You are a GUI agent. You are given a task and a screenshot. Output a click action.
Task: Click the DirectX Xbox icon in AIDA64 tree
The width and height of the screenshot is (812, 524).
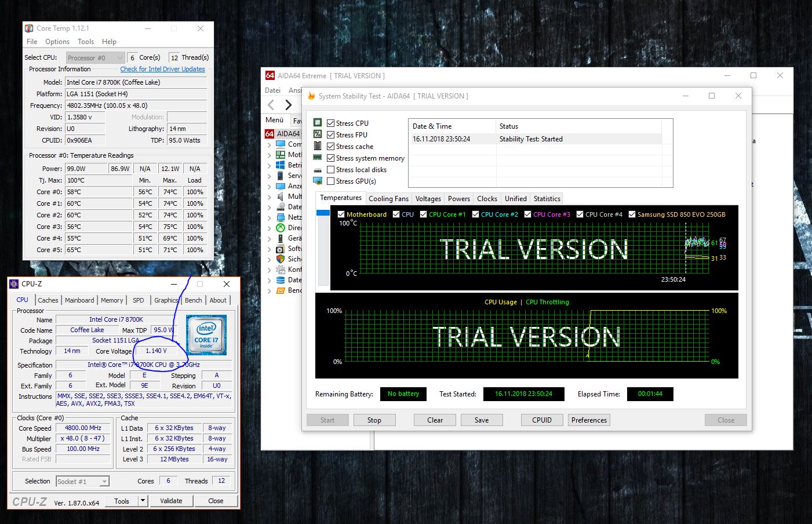click(x=281, y=228)
